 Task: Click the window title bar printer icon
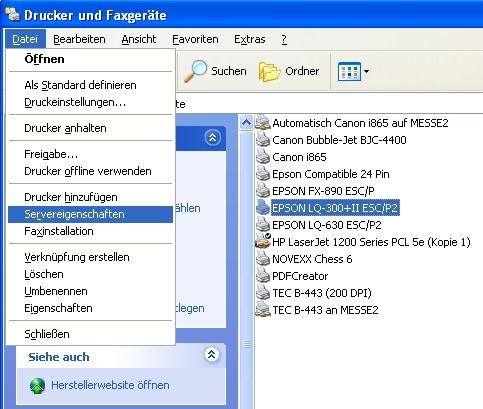(x=12, y=14)
